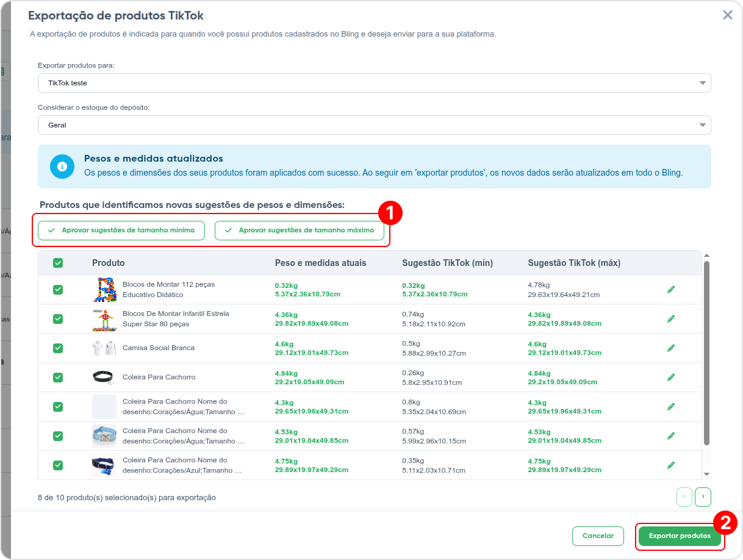The width and height of the screenshot is (743, 560).
Task: Click the blue info icon in notice banner
Action: (62, 167)
